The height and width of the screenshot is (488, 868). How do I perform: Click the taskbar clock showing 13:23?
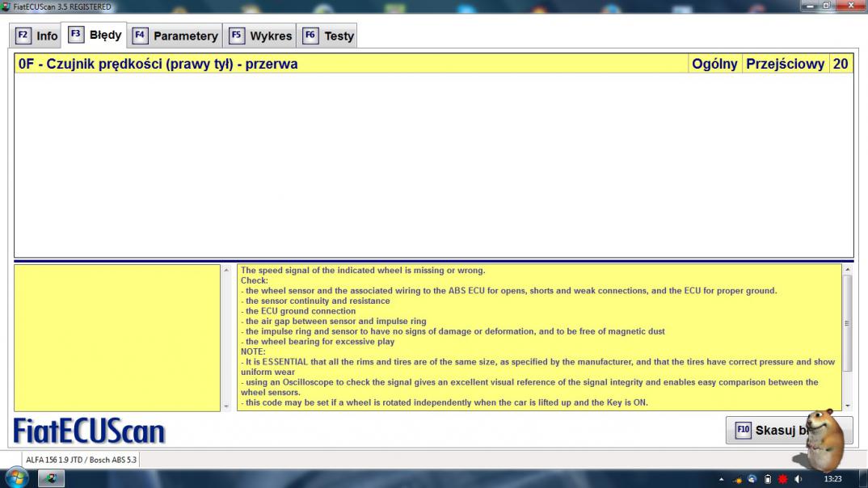coord(832,479)
